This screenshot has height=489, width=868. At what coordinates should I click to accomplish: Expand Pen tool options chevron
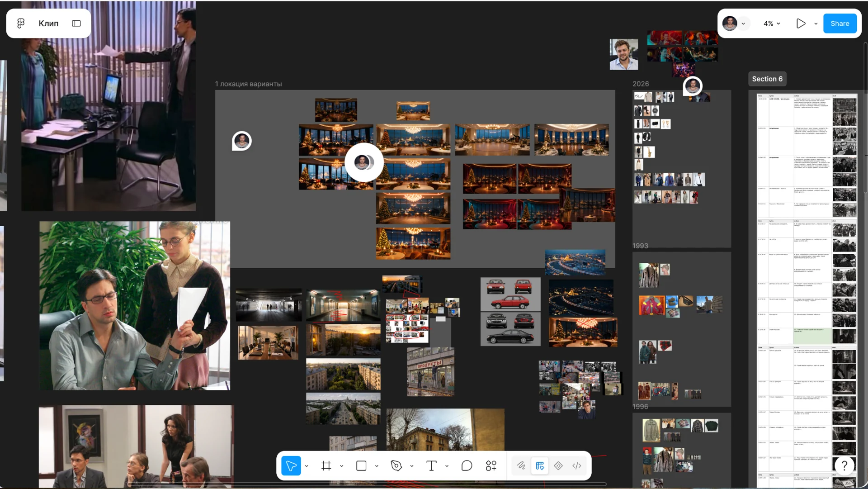(x=412, y=466)
